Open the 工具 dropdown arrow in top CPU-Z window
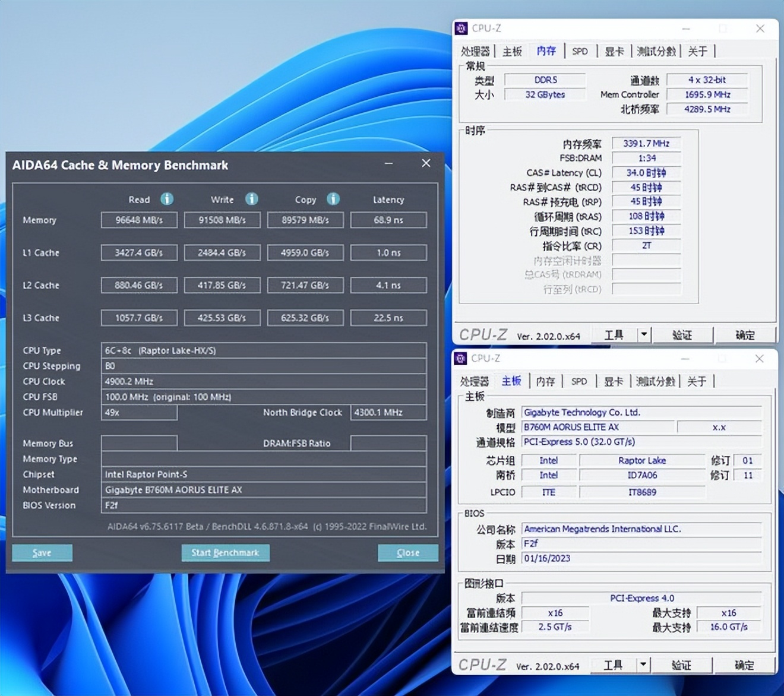Viewport: 784px width, 696px height. pyautogui.click(x=643, y=334)
